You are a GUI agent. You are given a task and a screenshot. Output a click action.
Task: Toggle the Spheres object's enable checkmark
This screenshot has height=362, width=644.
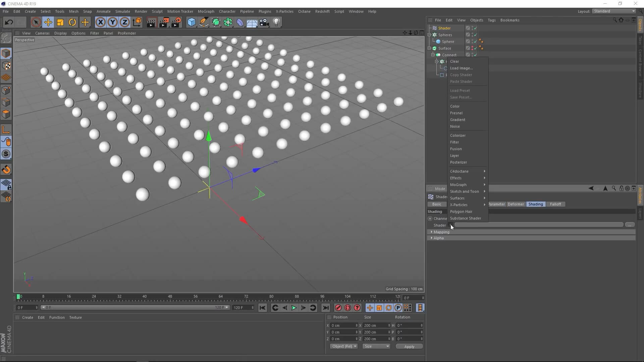475,35
